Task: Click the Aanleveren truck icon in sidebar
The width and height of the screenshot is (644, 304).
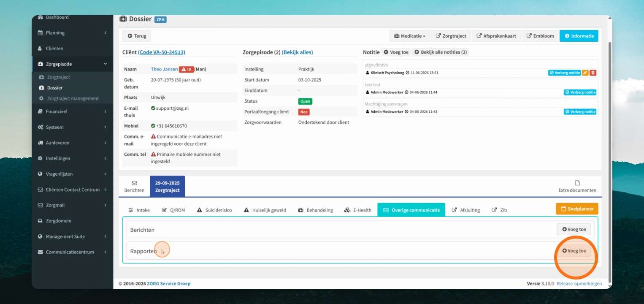Action: 40,143
